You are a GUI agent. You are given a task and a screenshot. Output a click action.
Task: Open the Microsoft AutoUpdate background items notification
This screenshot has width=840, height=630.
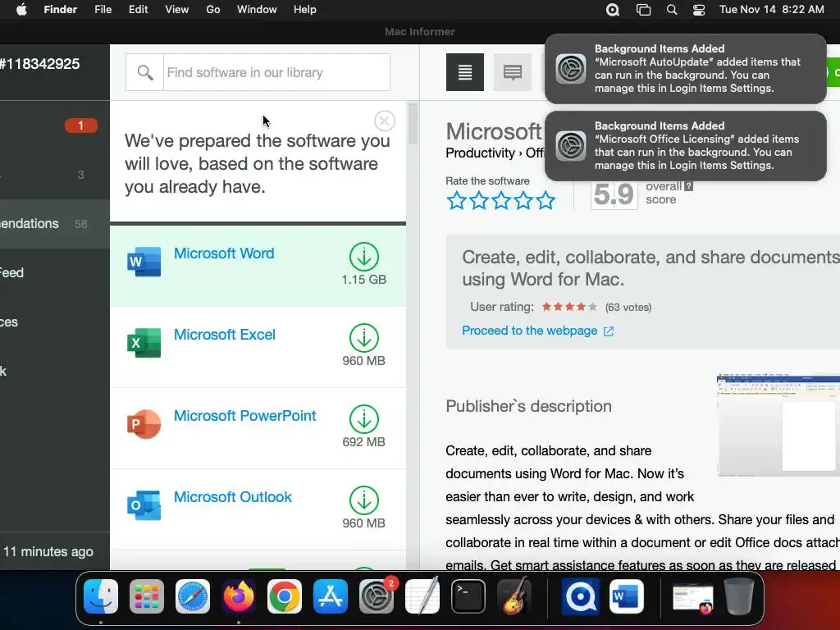click(685, 69)
